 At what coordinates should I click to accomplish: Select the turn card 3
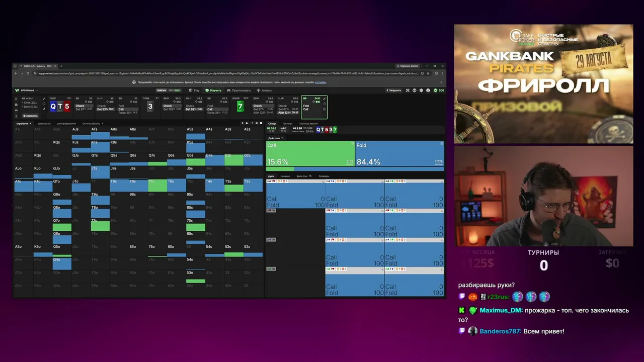pos(150,106)
